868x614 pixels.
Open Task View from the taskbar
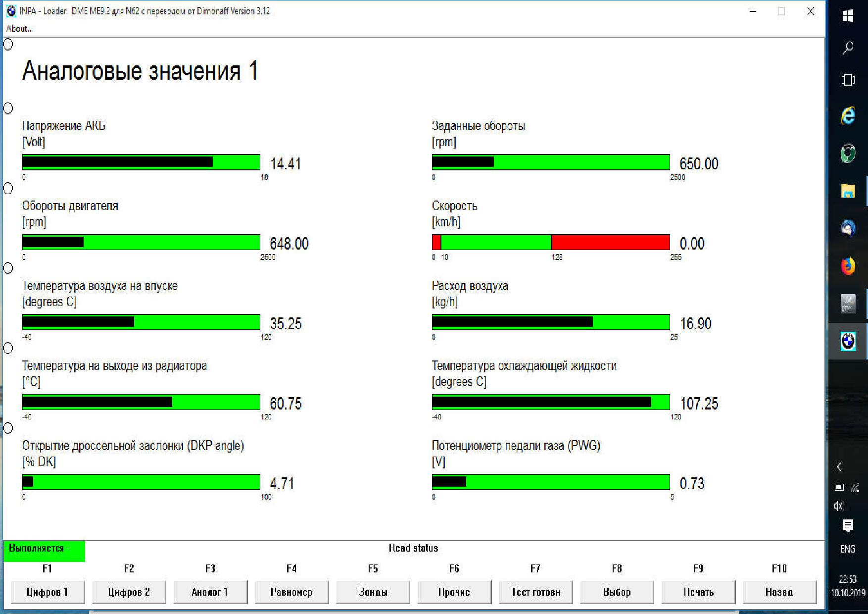pyautogui.click(x=848, y=80)
